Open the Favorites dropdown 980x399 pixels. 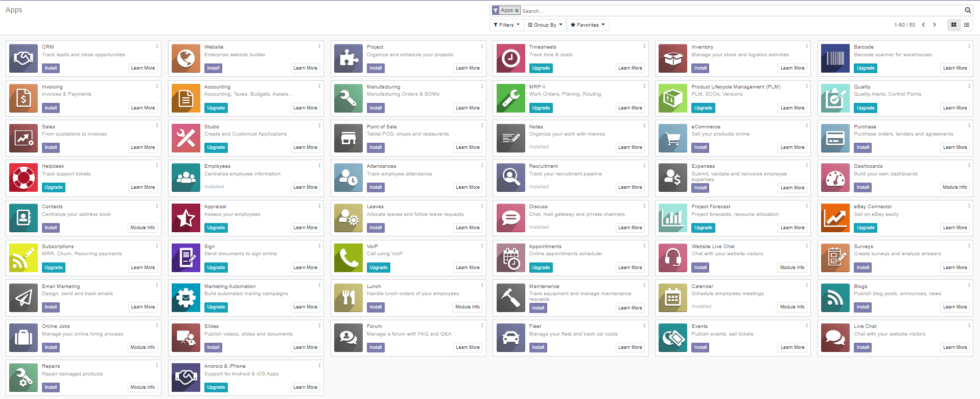(x=588, y=25)
